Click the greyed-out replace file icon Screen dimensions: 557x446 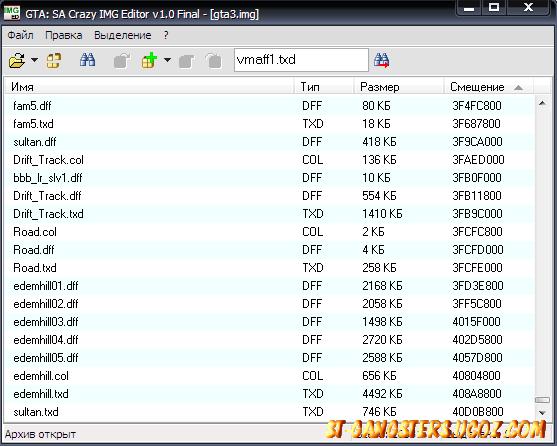186,61
